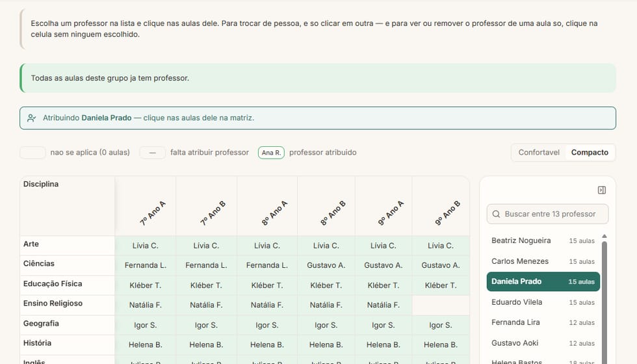Click the teacher list scrollbar thumb
This screenshot has height=364, width=637.
pos(604,303)
